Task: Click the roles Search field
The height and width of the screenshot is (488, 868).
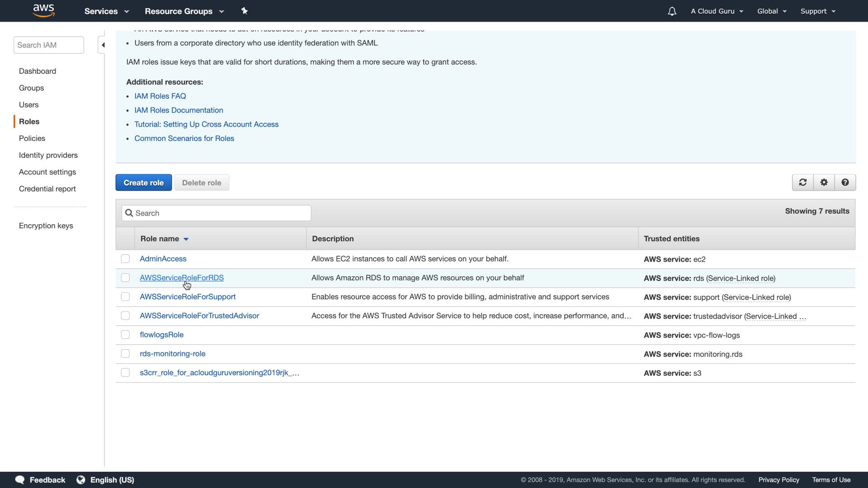Action: coord(216,213)
